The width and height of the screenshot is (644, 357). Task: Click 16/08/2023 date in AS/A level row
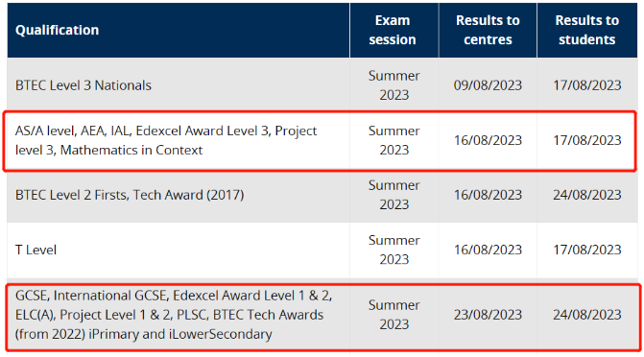(x=488, y=140)
